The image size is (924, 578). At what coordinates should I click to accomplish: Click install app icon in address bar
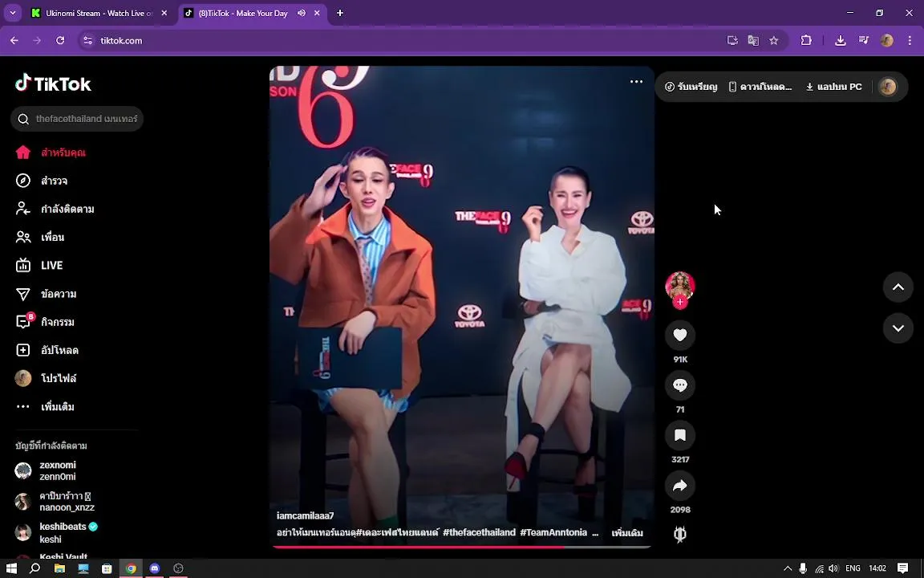coord(732,41)
